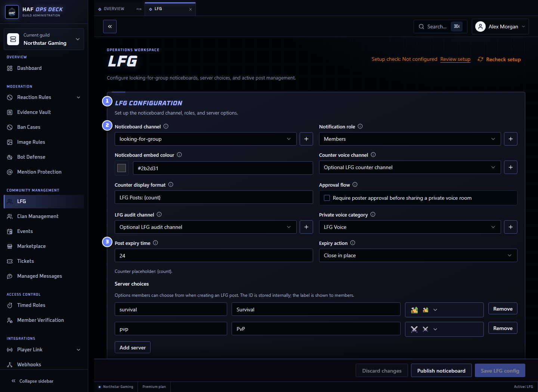Click info icon beside Expiry action
The height and width of the screenshot is (392, 538).
[353, 243]
